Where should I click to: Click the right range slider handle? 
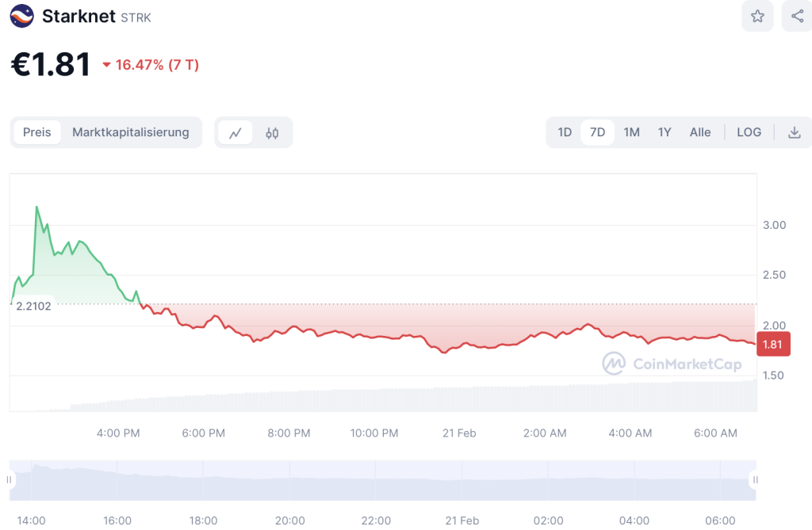coord(755,479)
